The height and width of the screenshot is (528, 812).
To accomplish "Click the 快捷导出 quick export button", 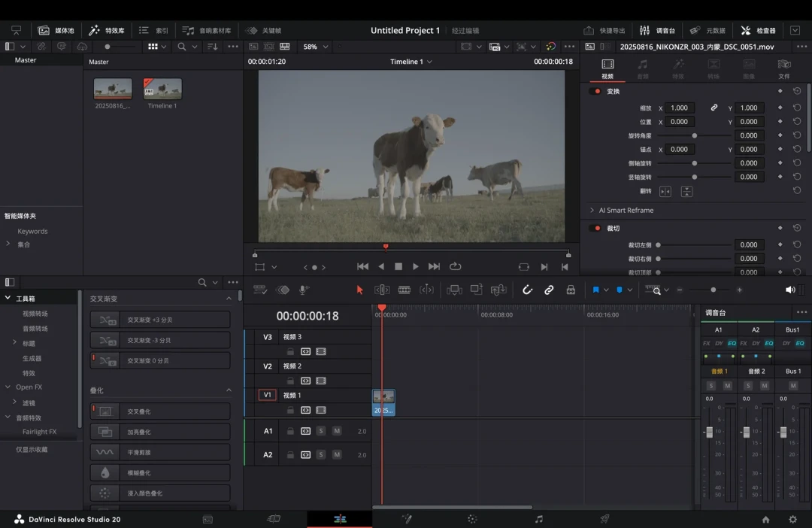I will pos(604,31).
